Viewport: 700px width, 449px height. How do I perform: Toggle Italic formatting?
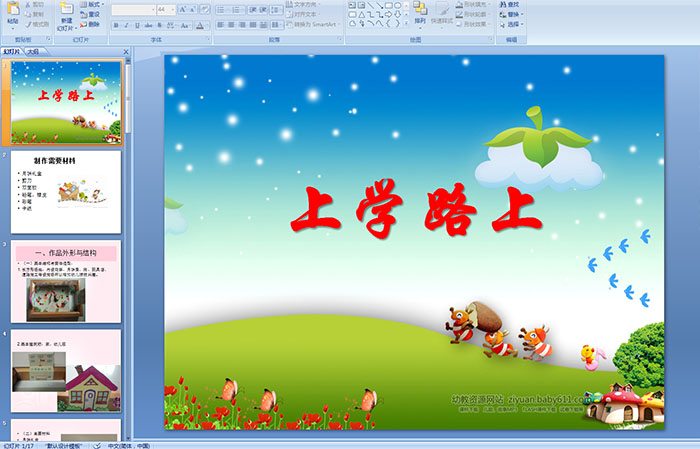126,25
